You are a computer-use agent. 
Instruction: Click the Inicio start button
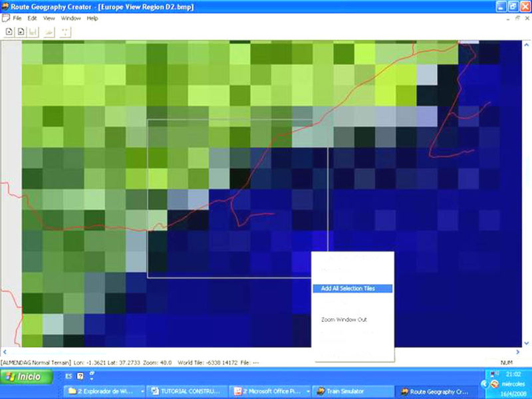(x=24, y=377)
